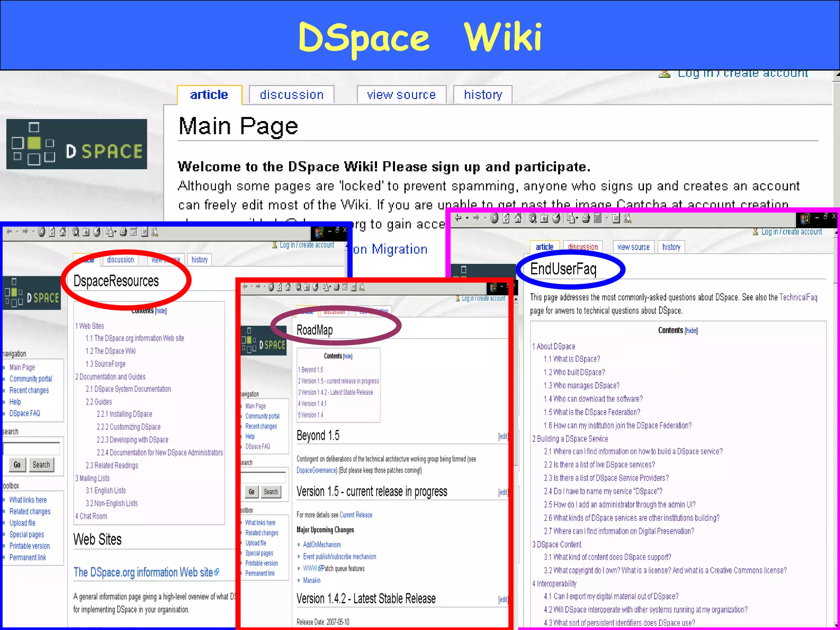Click Print icon in RoadMap window toolbar
The image size is (840, 630).
336,287
